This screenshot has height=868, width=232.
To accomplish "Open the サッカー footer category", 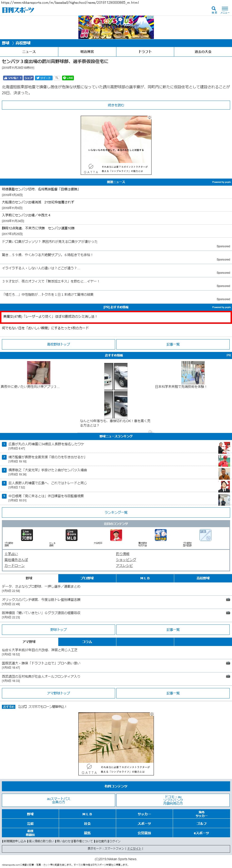I will pos(144,814).
